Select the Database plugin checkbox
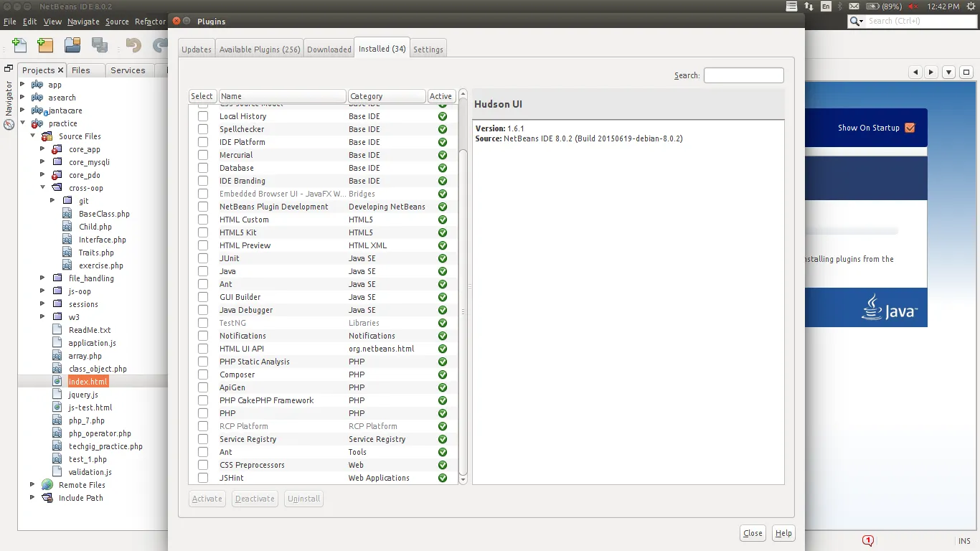 (x=203, y=168)
